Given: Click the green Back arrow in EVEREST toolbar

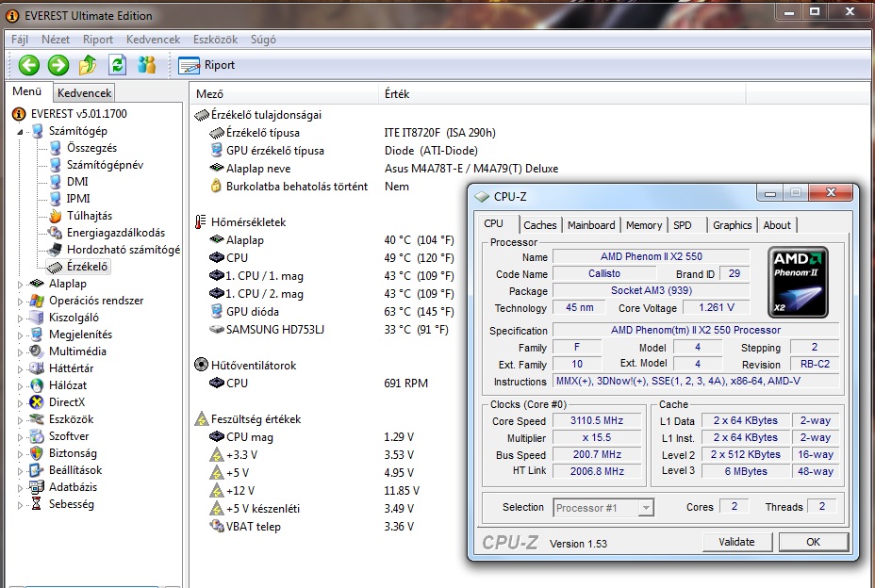Looking at the screenshot, I should click(28, 65).
